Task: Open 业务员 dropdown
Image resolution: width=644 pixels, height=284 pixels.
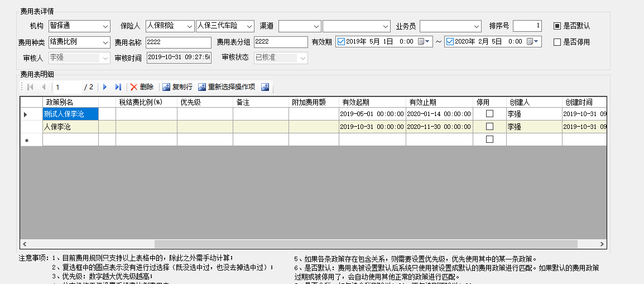Action: coord(477,26)
